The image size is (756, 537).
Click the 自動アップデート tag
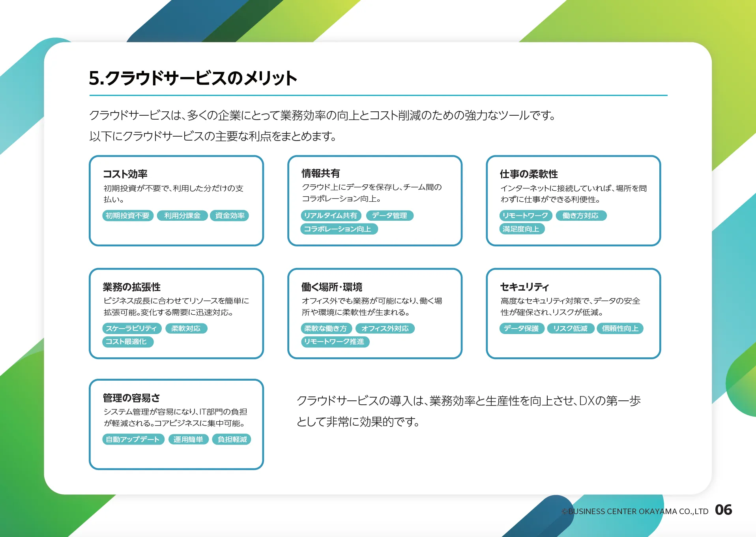pos(133,439)
